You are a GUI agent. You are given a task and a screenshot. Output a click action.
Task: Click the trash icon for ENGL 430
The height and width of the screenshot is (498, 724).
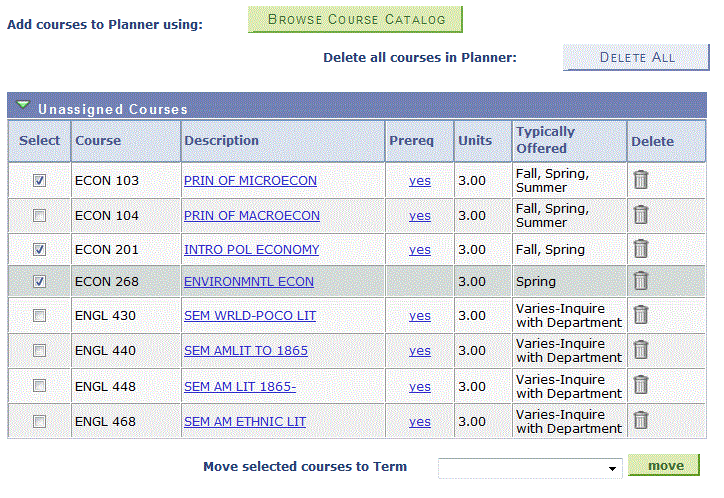coord(641,315)
